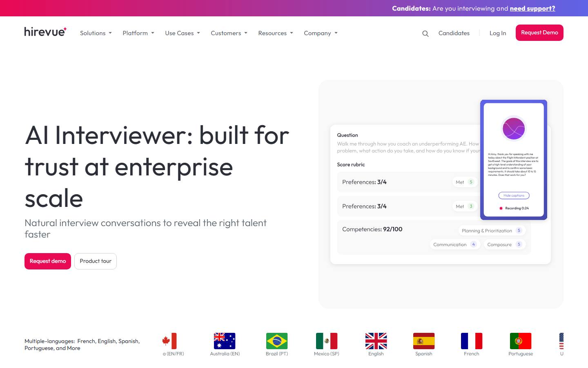This screenshot has height=368, width=588.
Task: Expand the Resources dropdown
Action: [x=276, y=33]
